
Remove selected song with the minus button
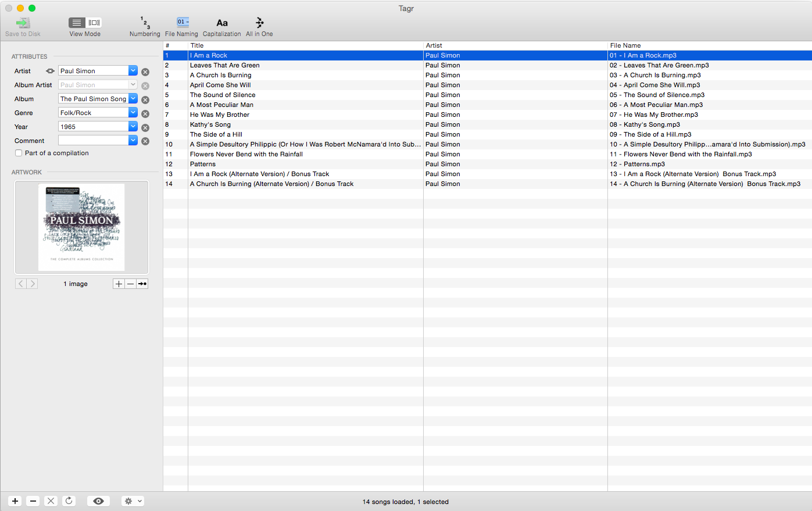[33, 501]
